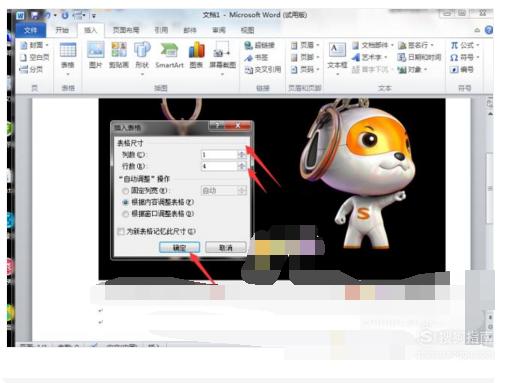Image resolution: width=517 pixels, height=383 pixels.
Task: Click the Bookmark (书签) icon
Action: (256, 58)
